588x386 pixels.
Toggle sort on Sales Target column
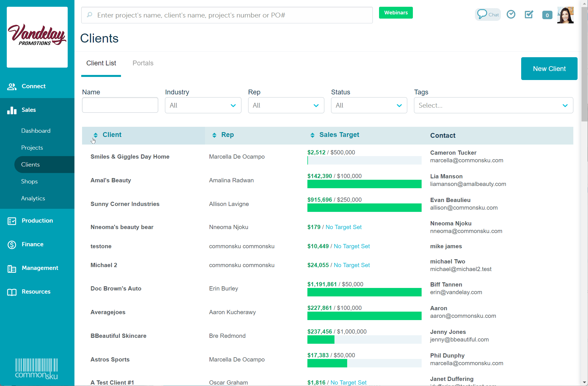[x=312, y=135]
